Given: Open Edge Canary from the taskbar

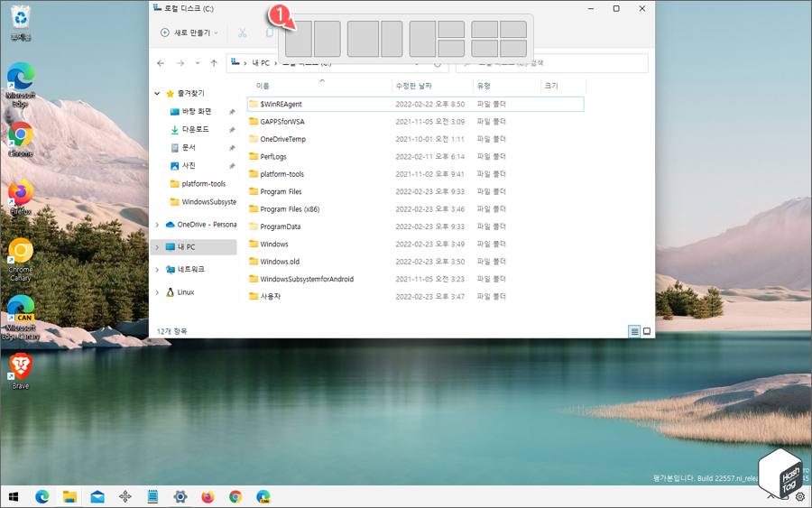Looking at the screenshot, I should coord(263,497).
